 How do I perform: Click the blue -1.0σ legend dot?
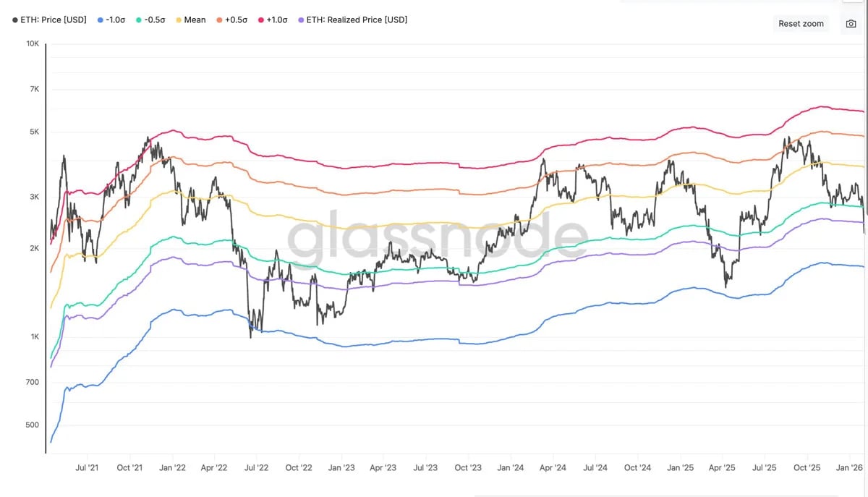point(100,20)
